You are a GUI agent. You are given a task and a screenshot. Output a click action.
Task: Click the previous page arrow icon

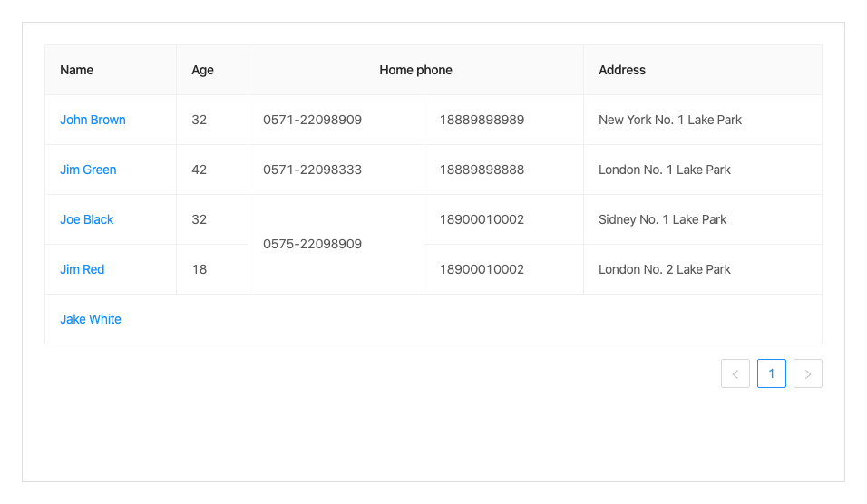735,373
